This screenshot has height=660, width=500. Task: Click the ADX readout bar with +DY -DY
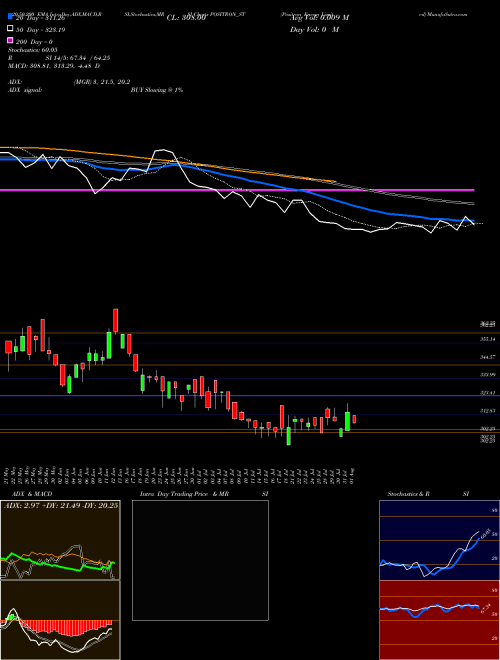(61, 506)
